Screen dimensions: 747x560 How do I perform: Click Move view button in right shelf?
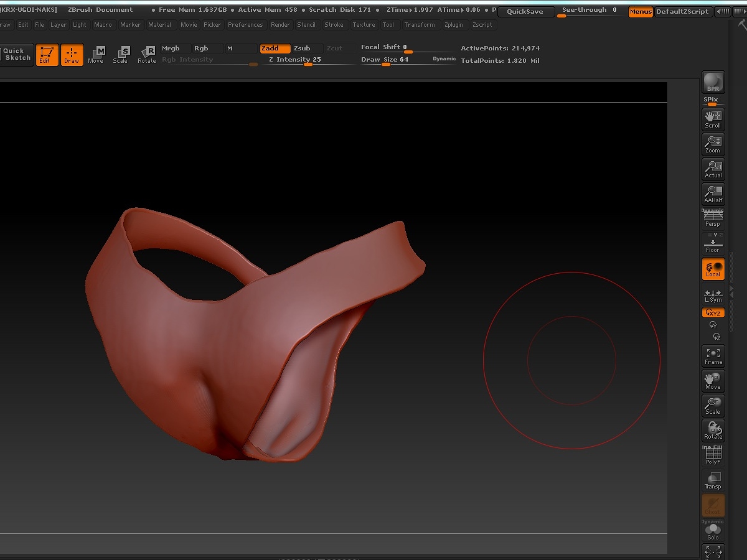(713, 381)
